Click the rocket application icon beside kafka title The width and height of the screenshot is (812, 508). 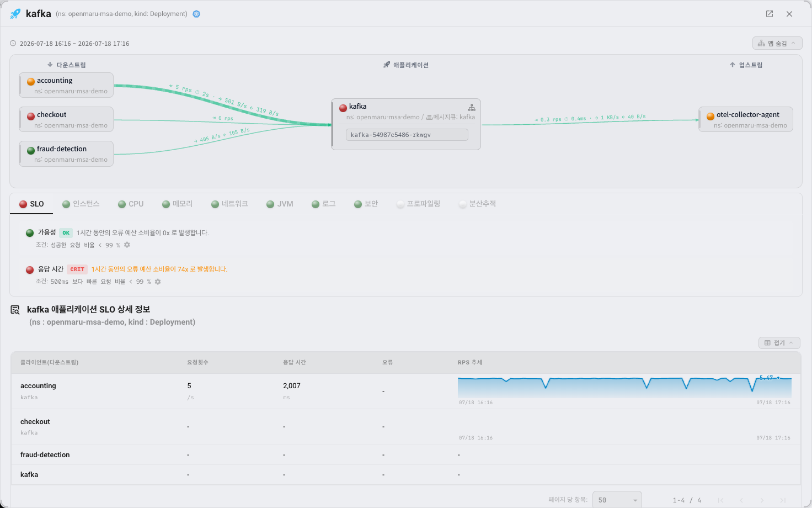15,14
